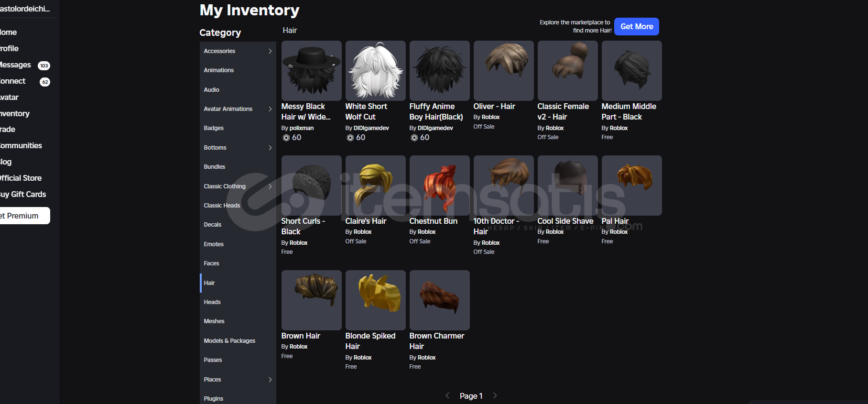The image size is (868, 404).
Task: Expand the Avatar Animations category chevron
Action: point(270,109)
